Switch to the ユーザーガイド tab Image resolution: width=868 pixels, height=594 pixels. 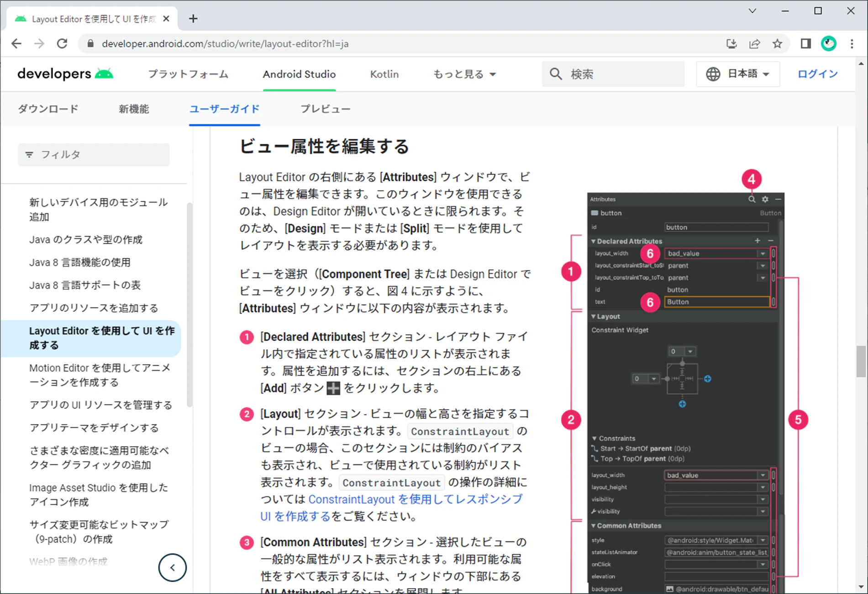click(225, 109)
